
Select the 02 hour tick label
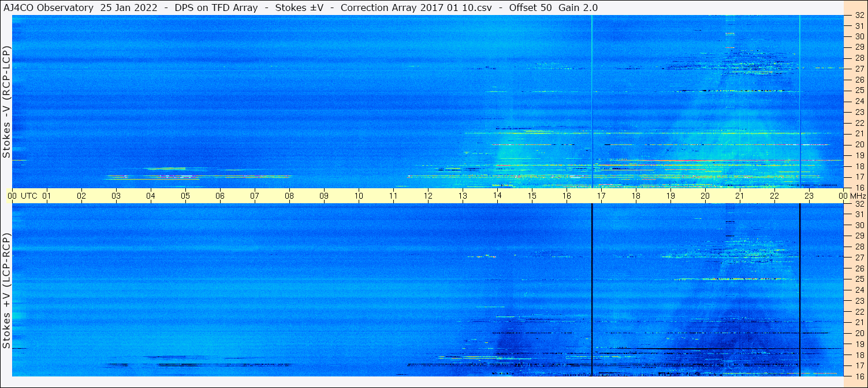[81, 196]
